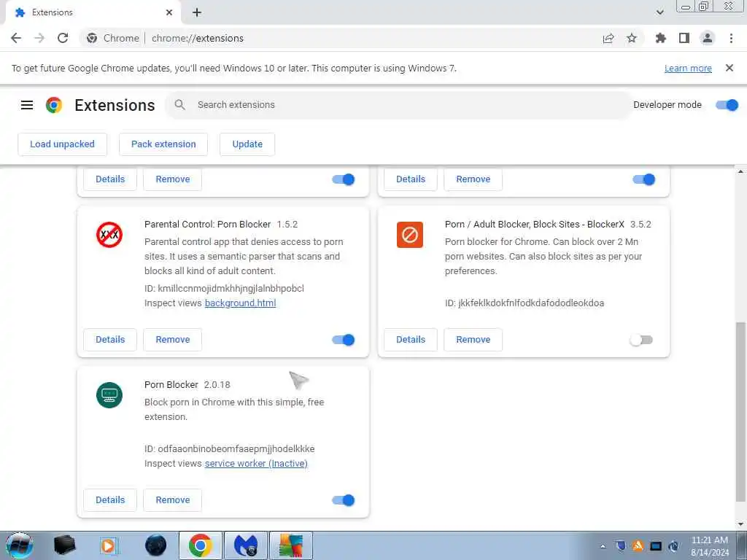747x560 pixels.
Task: Enable the BlockerX extension toggle
Action: (x=641, y=340)
